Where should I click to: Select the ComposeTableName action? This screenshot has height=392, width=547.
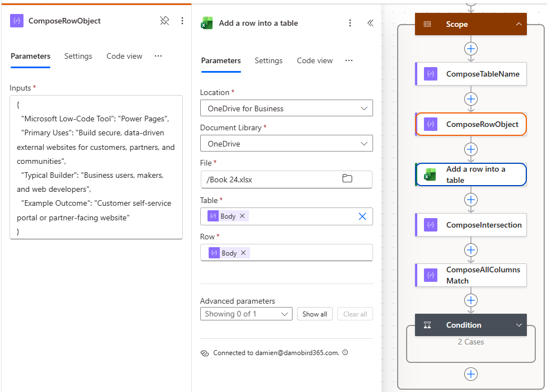pos(471,74)
